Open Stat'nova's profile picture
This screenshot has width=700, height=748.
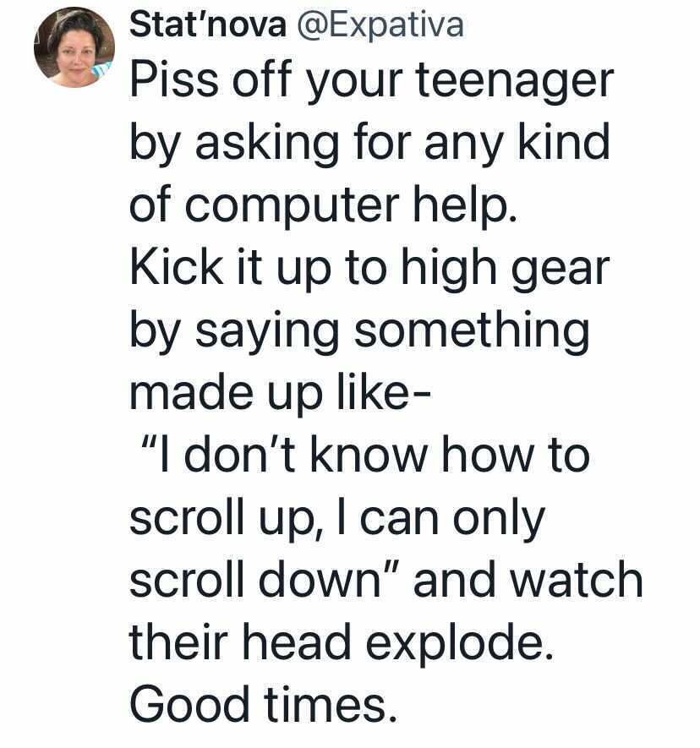74,47
